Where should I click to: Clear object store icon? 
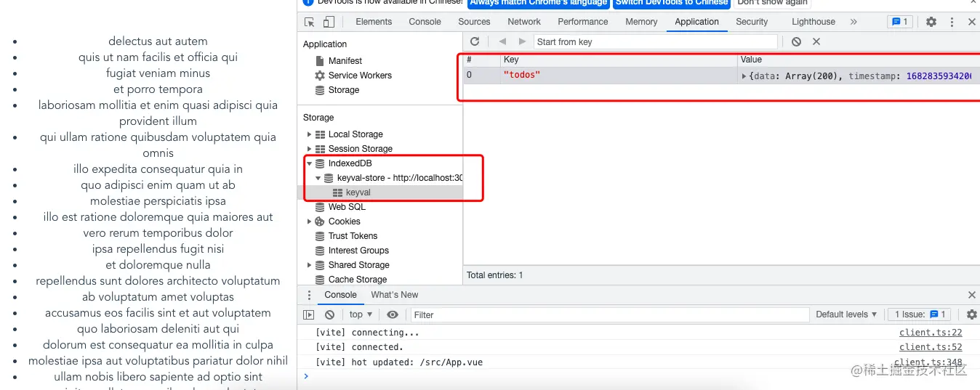(796, 41)
